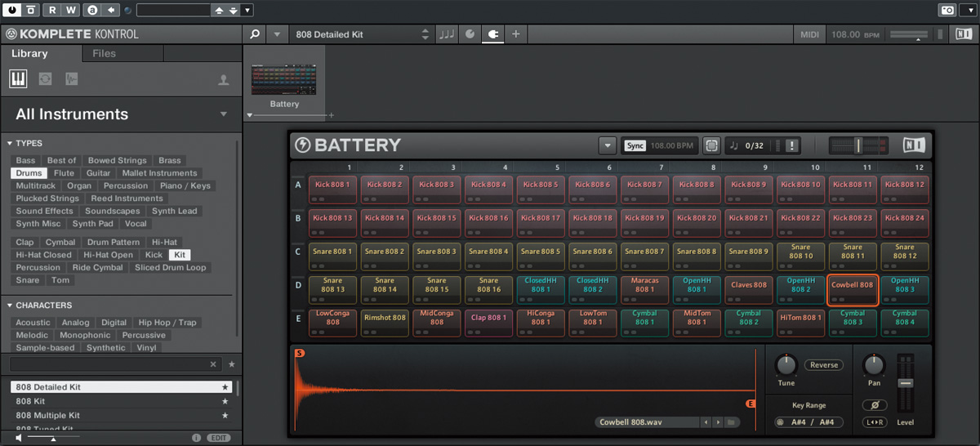Click the MIDI button in header

pos(808,34)
